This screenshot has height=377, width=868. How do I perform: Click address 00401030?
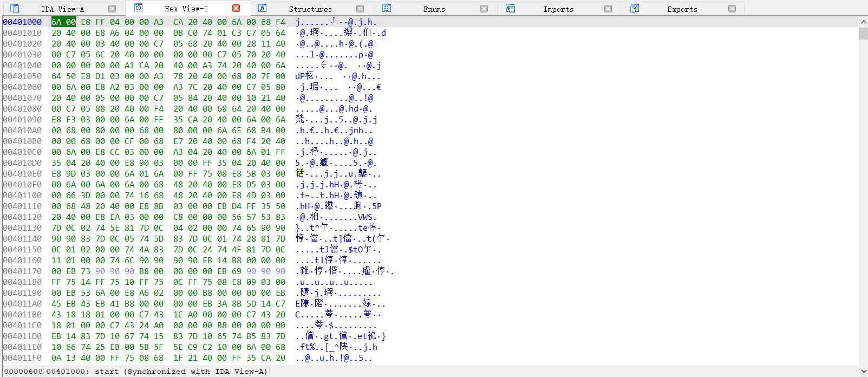point(22,55)
